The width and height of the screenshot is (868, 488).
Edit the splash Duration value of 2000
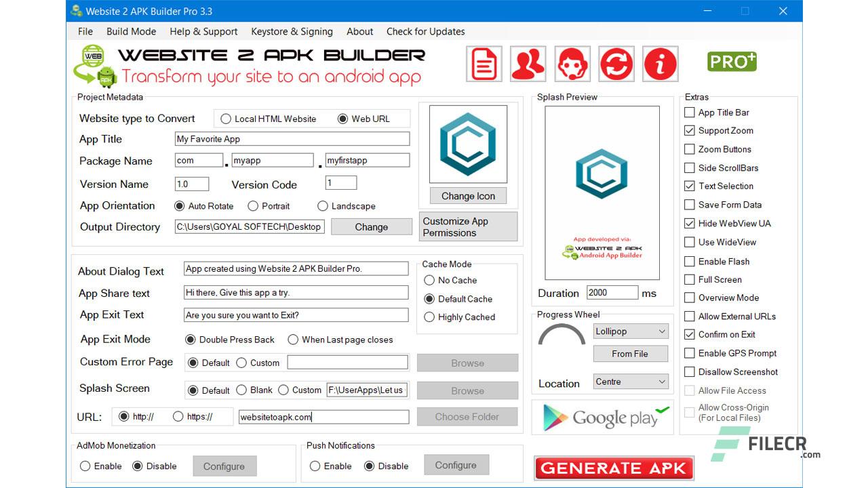(612, 292)
